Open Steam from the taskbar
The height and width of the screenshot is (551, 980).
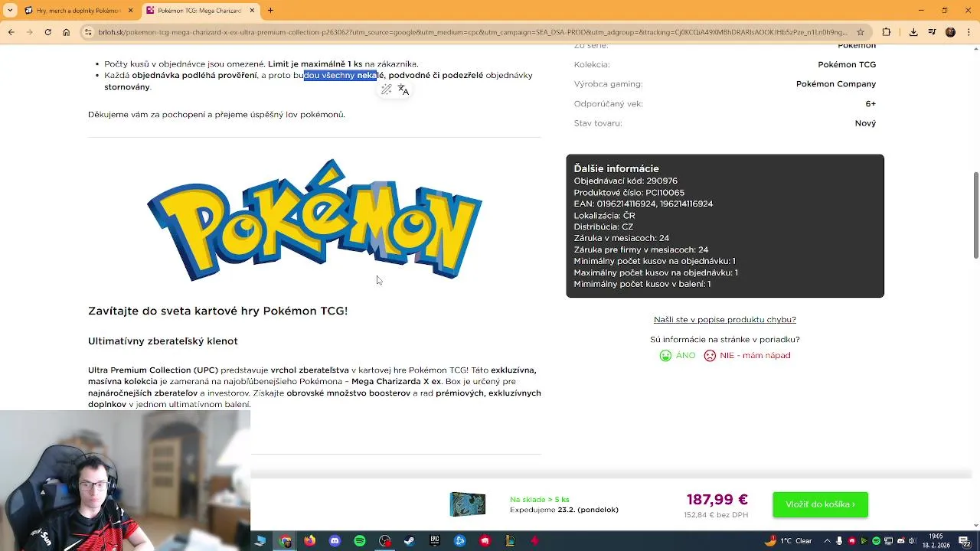(x=410, y=541)
